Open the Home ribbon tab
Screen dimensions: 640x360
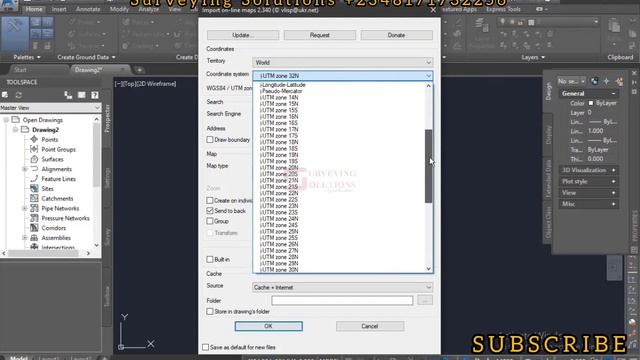[34, 9]
